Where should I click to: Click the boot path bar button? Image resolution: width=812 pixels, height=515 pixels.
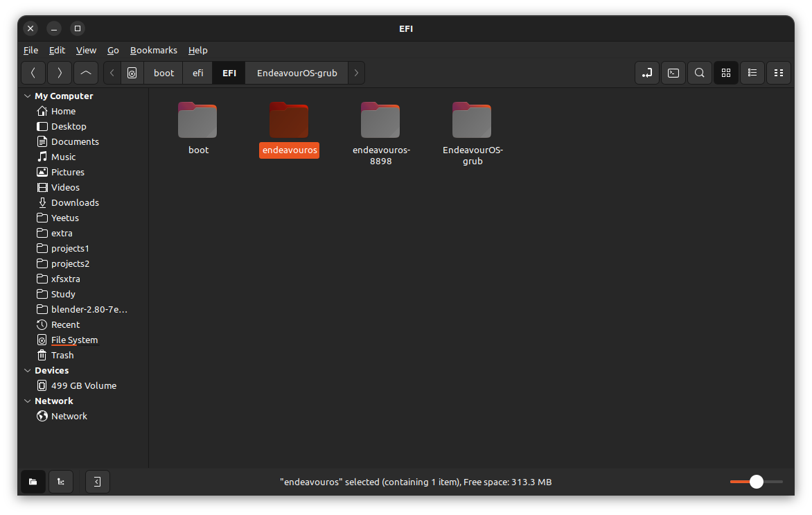coord(164,73)
